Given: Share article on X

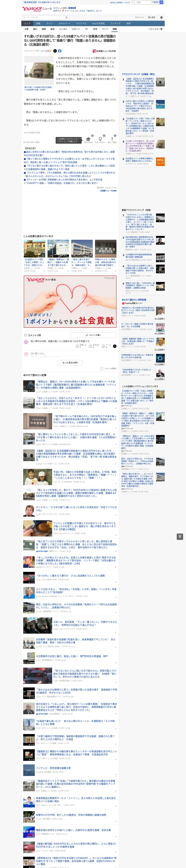Looking at the screenshot, I should pyautogui.click(x=55, y=51).
